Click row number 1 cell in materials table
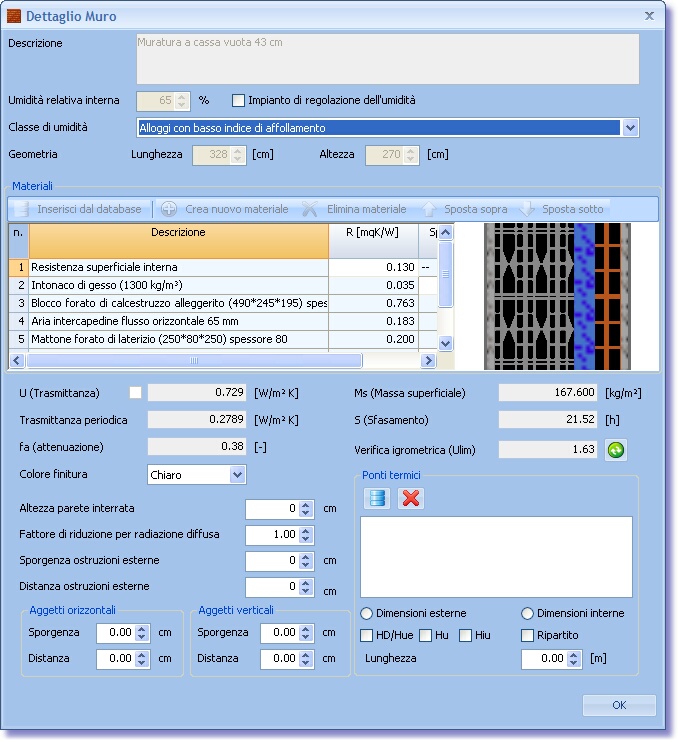 (19, 267)
